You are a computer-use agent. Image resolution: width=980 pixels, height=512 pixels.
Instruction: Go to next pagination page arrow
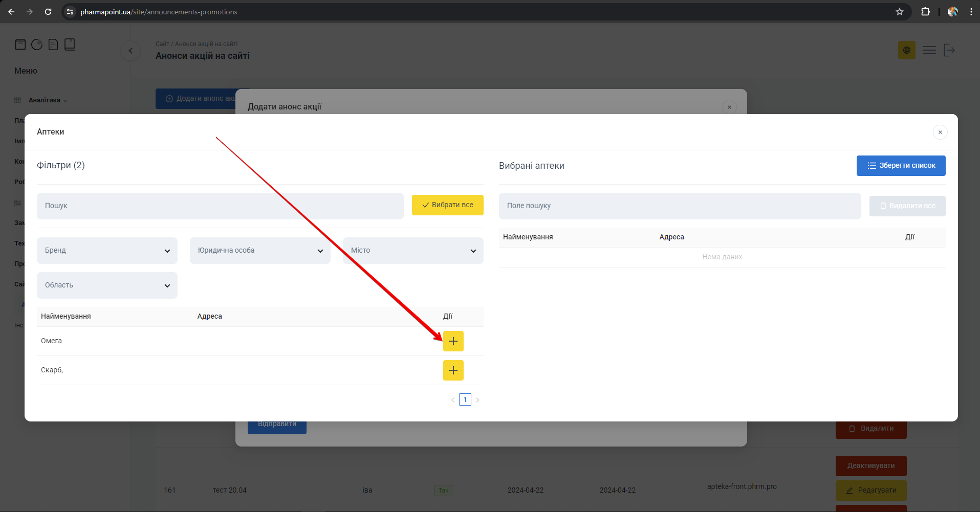pyautogui.click(x=477, y=400)
